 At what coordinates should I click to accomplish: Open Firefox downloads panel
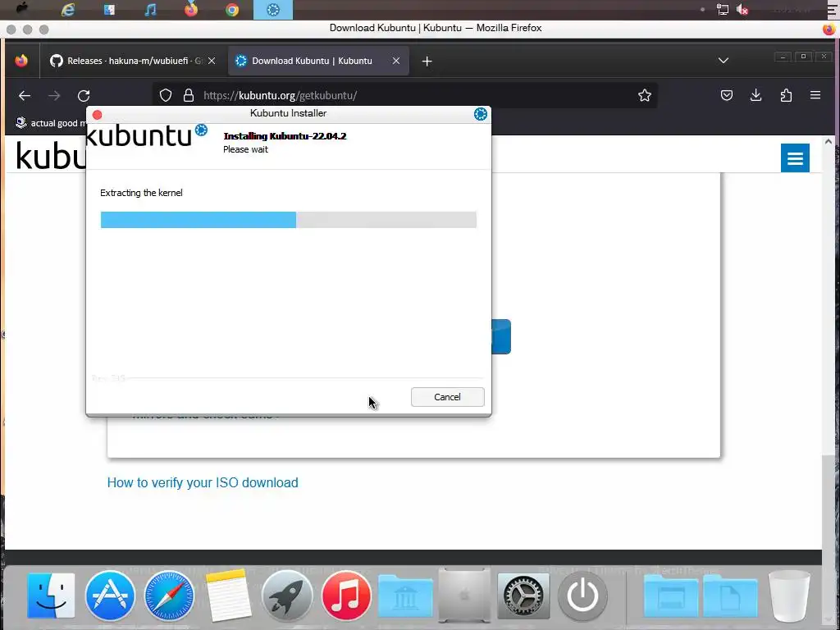[x=756, y=95]
